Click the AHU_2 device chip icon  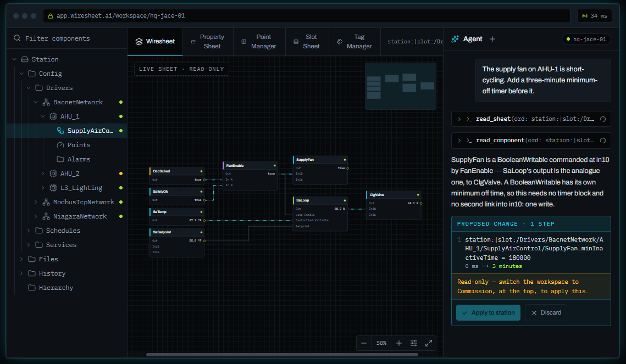[x=53, y=173]
